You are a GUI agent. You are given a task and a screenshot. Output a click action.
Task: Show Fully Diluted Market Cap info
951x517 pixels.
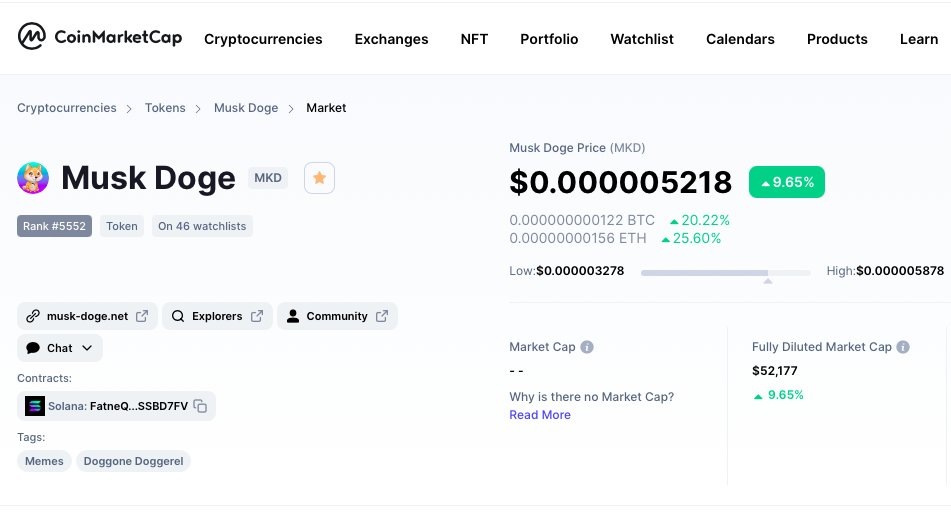903,347
